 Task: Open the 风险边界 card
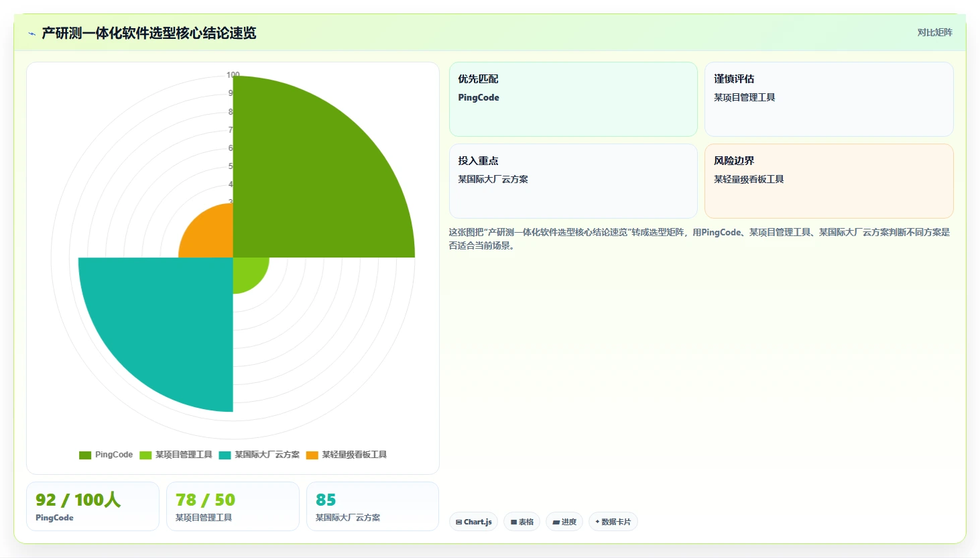coord(829,181)
